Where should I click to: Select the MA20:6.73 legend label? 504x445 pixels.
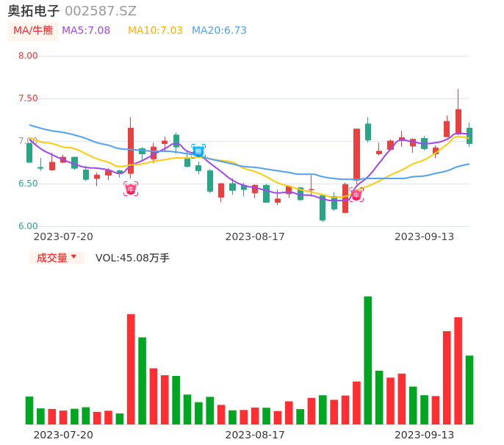tap(219, 31)
